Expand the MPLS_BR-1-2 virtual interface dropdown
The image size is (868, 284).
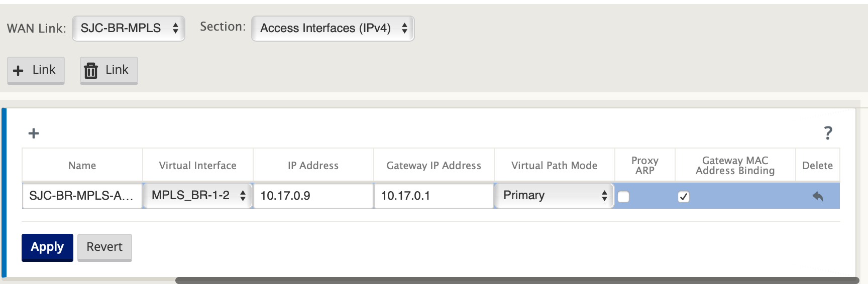click(x=197, y=196)
